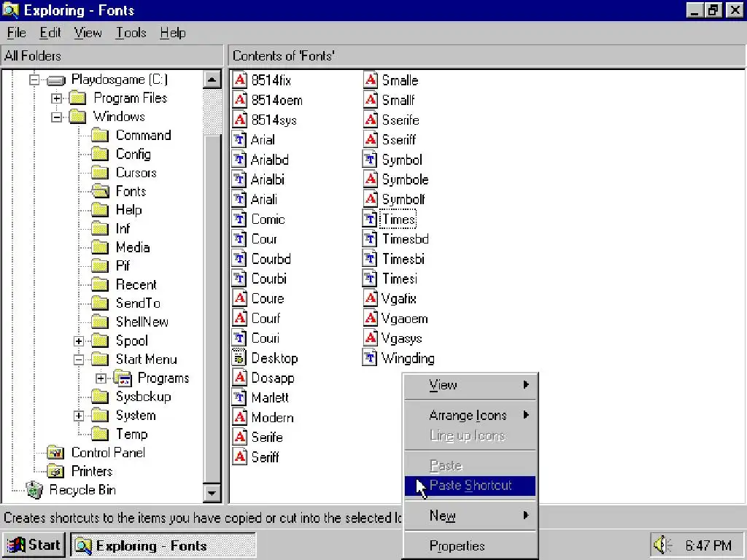Screen dimensions: 747x560
Task: Open the Arrange Icons submenu
Action: point(471,415)
